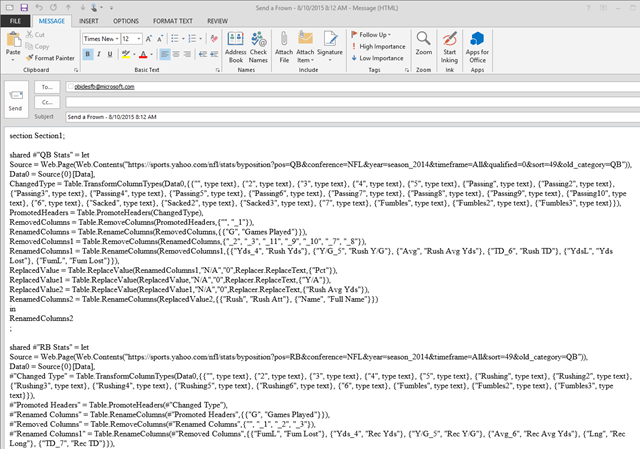Send the email message
Viewport: 640px width, 449px height.
16,100
